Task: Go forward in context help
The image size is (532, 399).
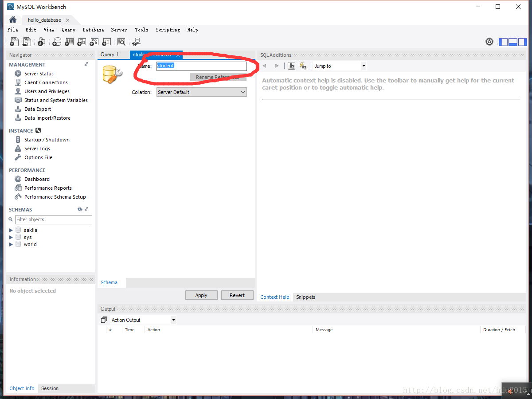Action: coord(277,66)
